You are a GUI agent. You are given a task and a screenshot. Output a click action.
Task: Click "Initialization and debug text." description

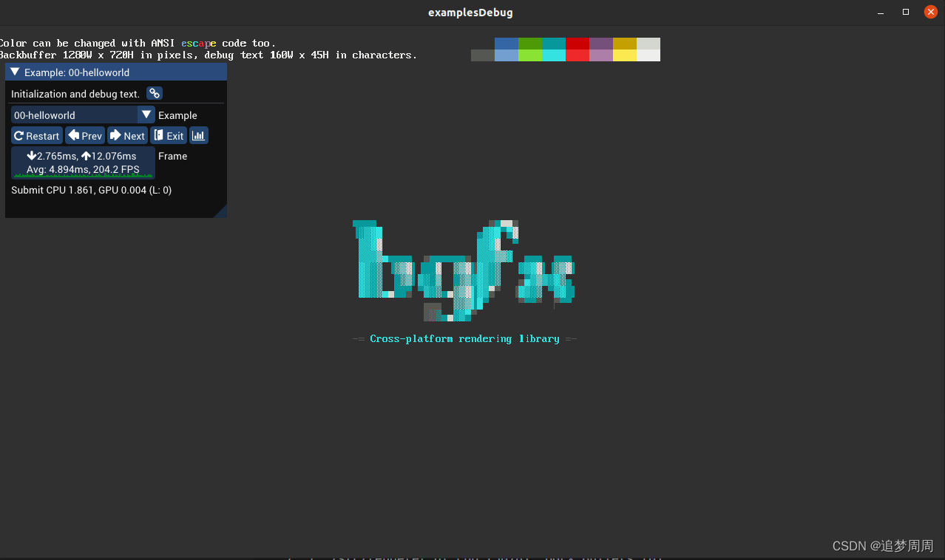click(75, 94)
